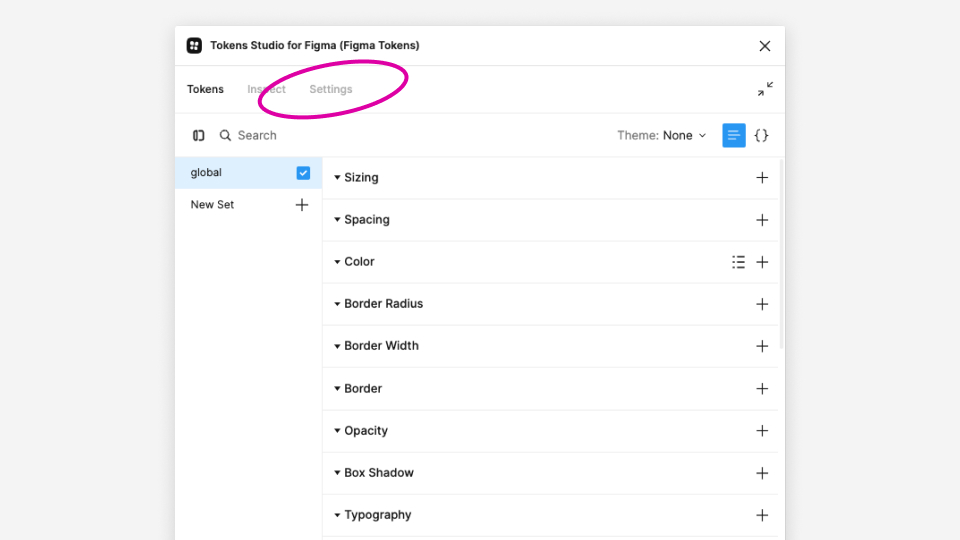Add a new Color token

[x=762, y=262]
